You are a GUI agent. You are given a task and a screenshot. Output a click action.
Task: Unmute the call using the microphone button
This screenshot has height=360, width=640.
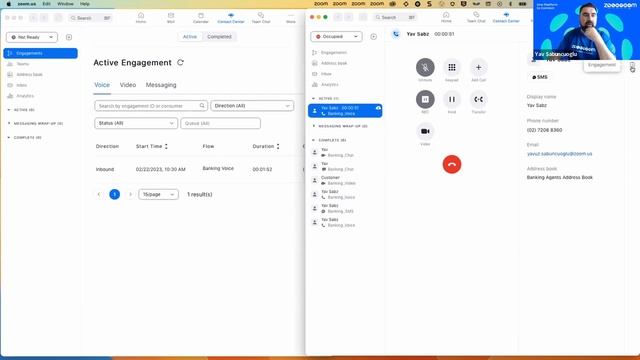[425, 67]
